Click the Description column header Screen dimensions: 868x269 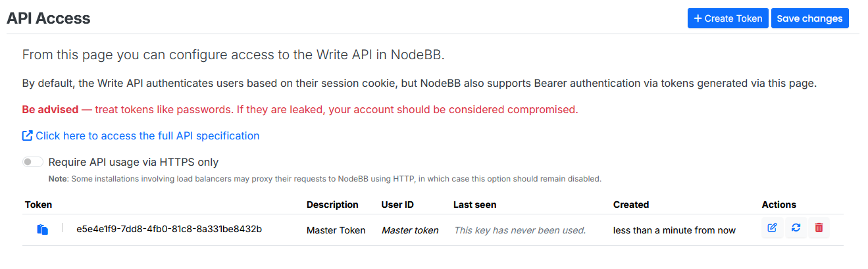tap(332, 205)
